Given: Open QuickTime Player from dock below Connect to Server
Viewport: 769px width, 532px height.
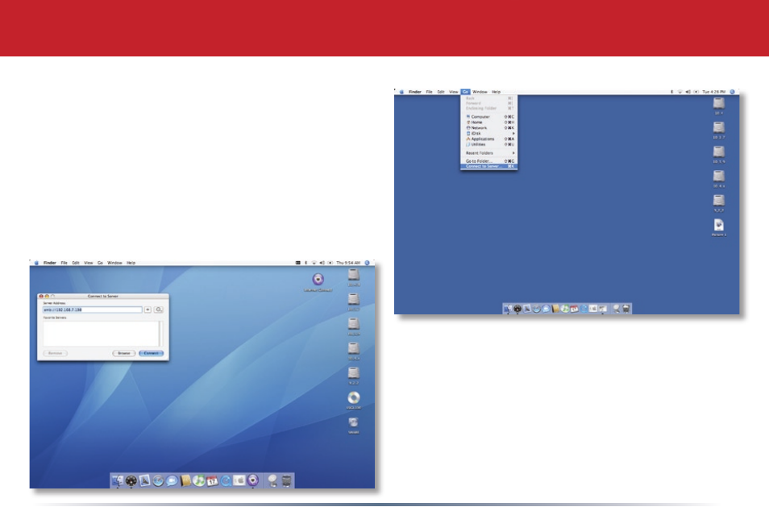Looking at the screenshot, I should [226, 481].
